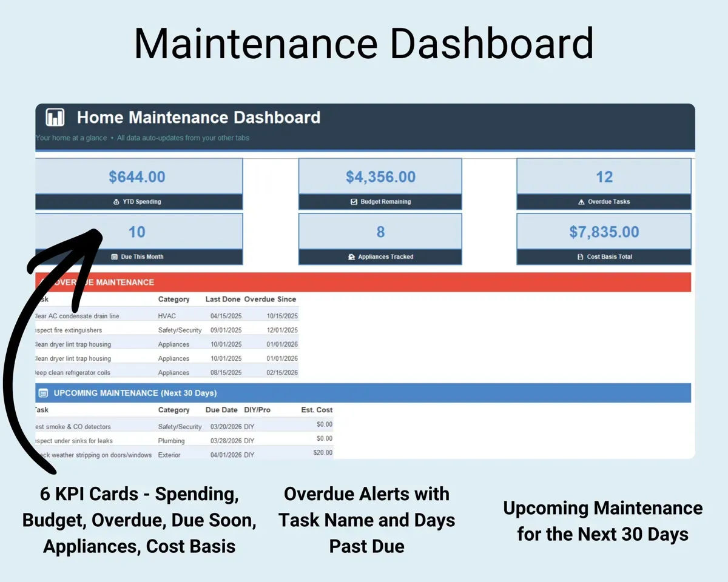The width and height of the screenshot is (728, 582).
Task: Click the Appliances Tracked icon
Action: click(352, 257)
